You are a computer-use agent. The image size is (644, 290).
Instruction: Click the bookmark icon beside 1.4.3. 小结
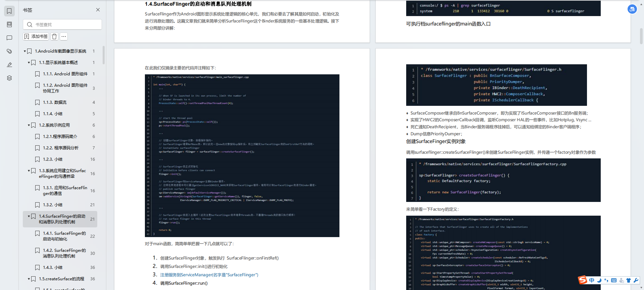[x=38, y=268]
